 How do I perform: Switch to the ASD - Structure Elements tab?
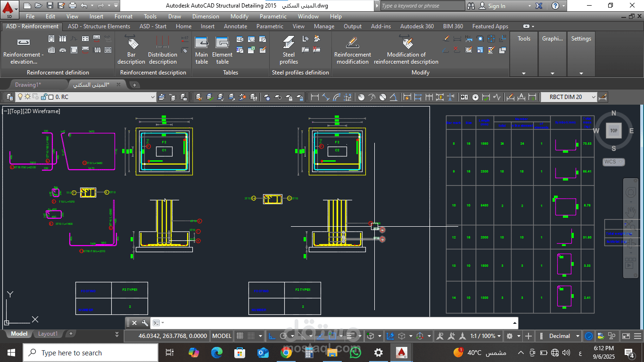(x=99, y=26)
